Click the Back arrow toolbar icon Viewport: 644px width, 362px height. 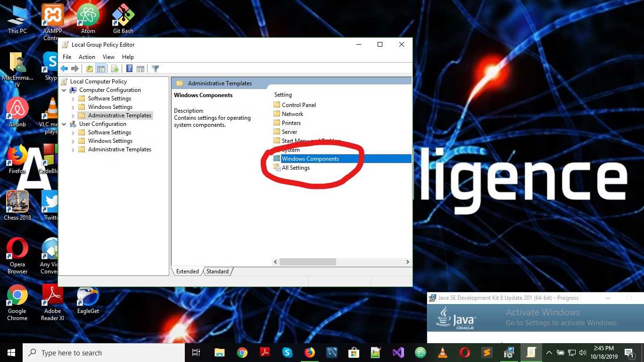(64, 69)
